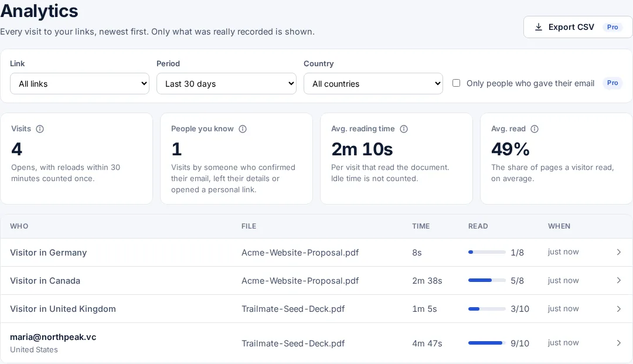Click the 1/8 read progress bar
Screen dimensions: 633x364
[487, 252]
